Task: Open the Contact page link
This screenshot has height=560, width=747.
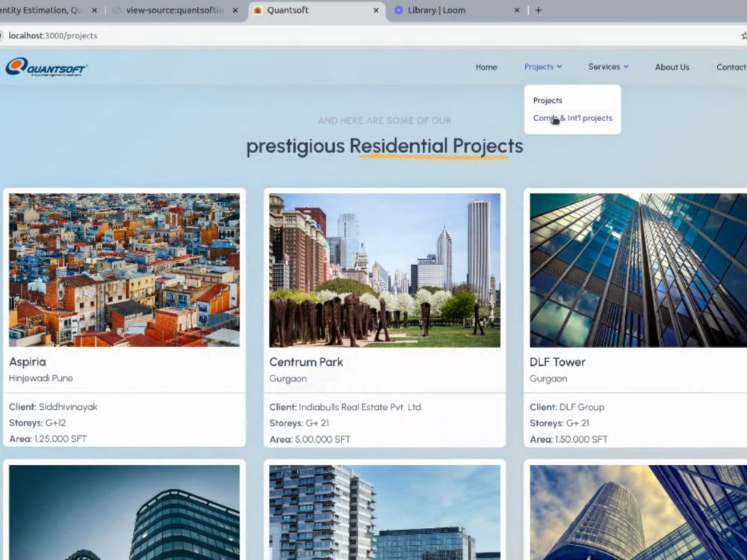Action: coord(731,67)
